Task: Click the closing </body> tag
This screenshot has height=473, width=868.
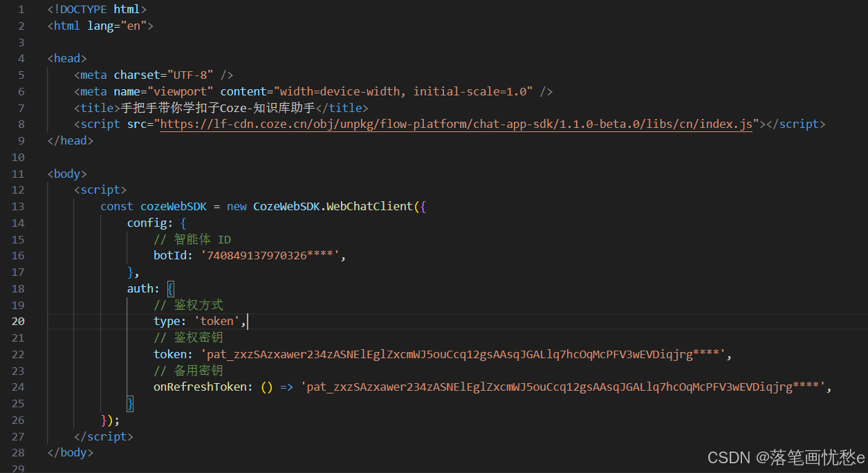Action: [x=70, y=452]
